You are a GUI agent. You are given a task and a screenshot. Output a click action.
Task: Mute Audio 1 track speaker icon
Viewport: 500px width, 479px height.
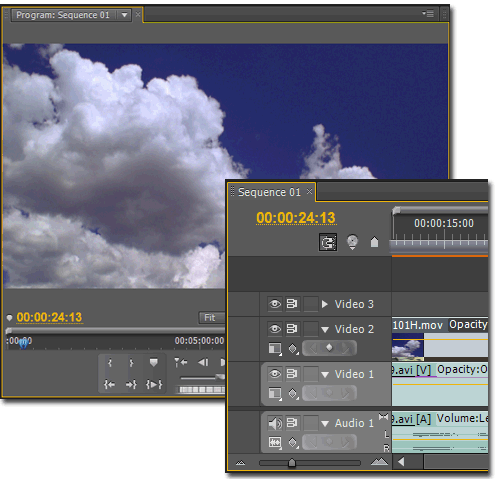[x=275, y=423]
